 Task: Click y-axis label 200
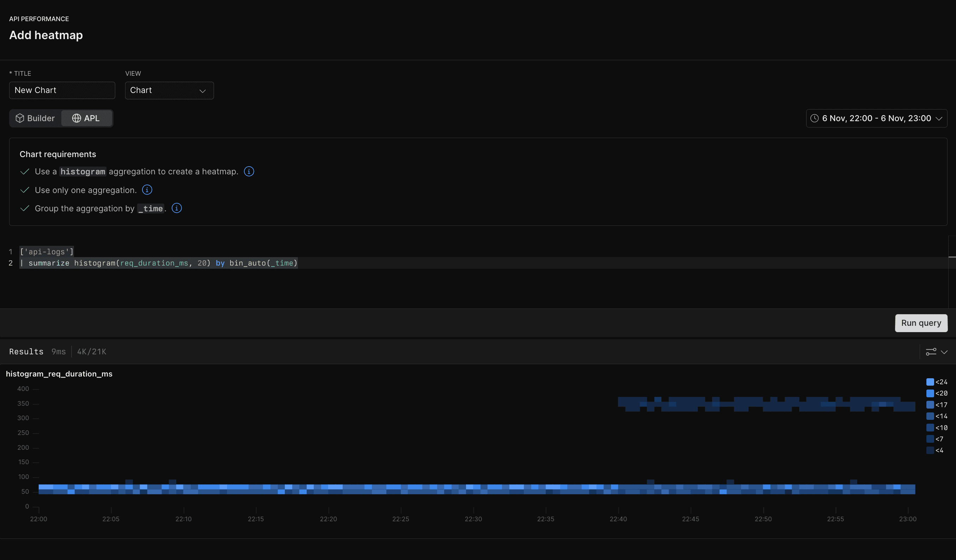tap(23, 447)
